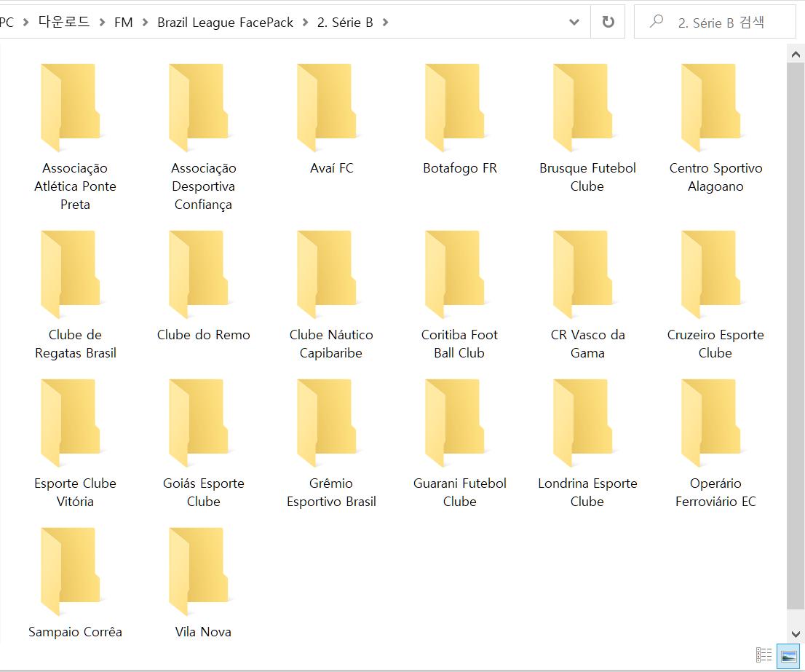Viewport: 805px width, 672px height.
Task: Select the CR Vasco da Gama folder icon
Action: click(583, 274)
